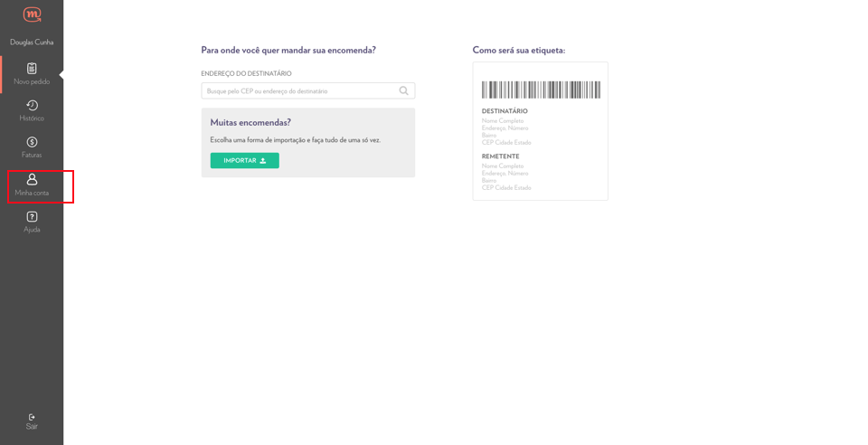Select the Minha conta person icon
This screenshot has height=445, width=868.
pyautogui.click(x=32, y=179)
